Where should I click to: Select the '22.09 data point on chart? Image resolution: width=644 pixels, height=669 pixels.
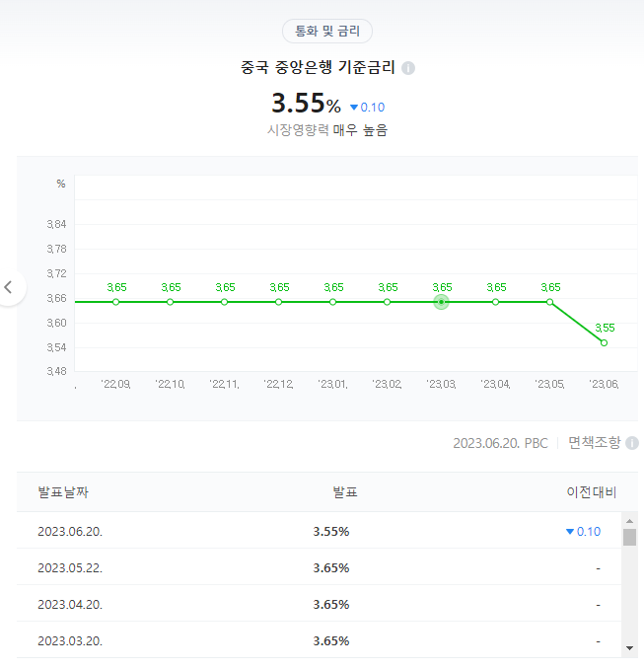[x=115, y=302]
